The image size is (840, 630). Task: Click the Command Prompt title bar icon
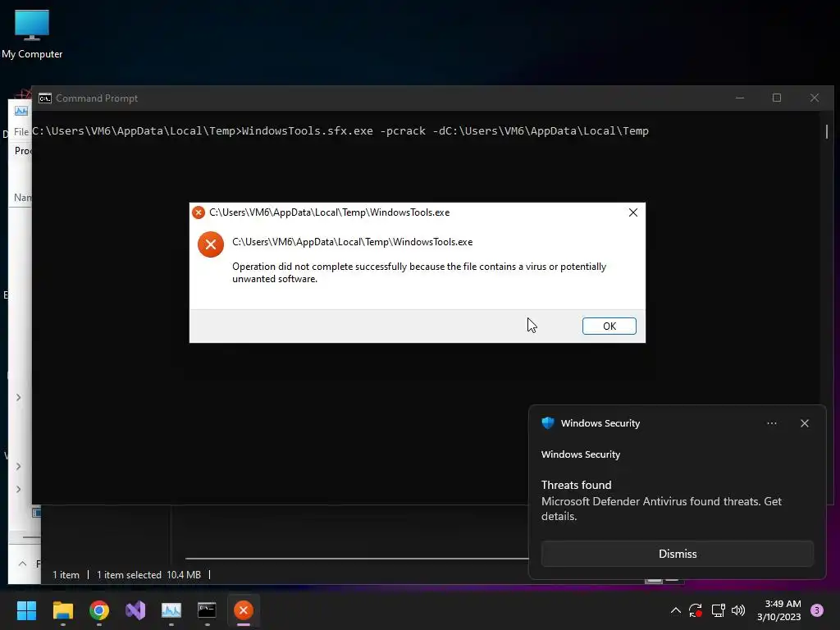coord(45,98)
